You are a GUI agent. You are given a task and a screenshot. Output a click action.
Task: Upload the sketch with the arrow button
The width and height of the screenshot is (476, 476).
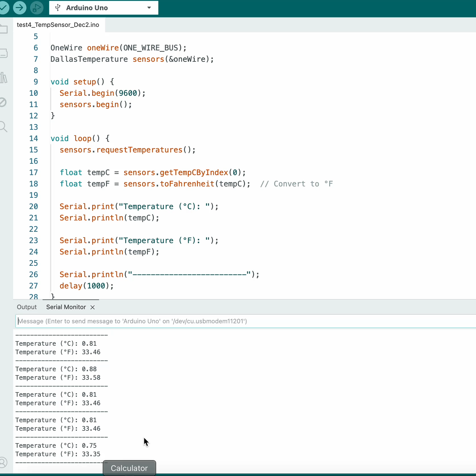point(20,8)
